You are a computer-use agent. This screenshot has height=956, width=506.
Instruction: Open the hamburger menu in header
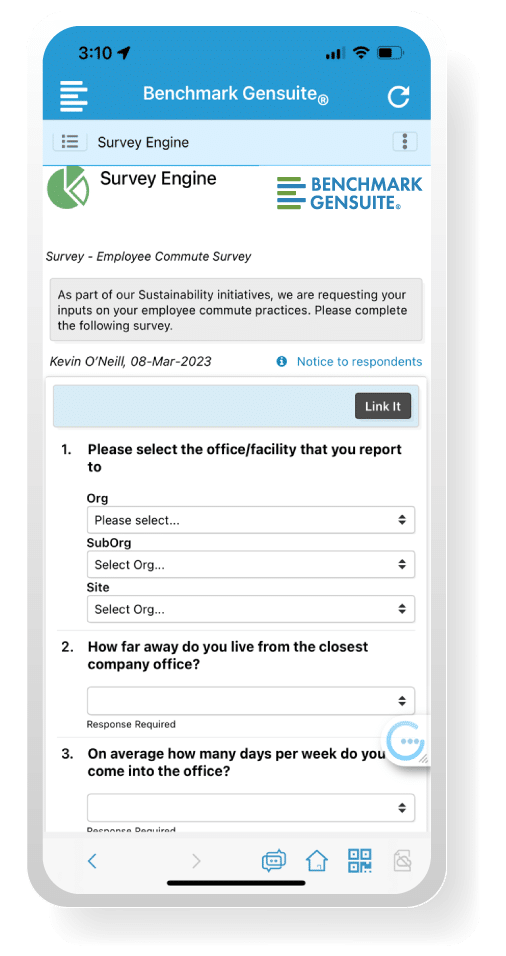pos(73,96)
